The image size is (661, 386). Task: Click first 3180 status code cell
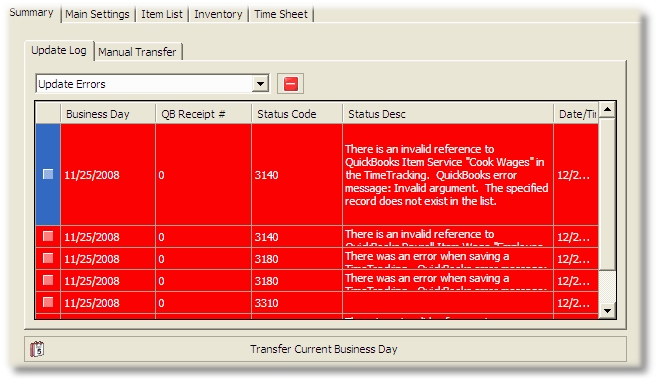(x=297, y=259)
